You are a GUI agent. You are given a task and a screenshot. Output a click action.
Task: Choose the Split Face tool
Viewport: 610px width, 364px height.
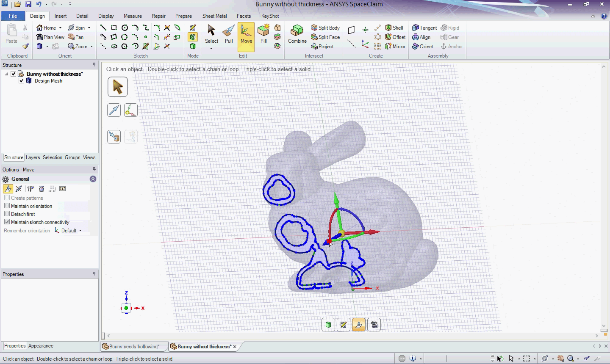[x=325, y=37]
